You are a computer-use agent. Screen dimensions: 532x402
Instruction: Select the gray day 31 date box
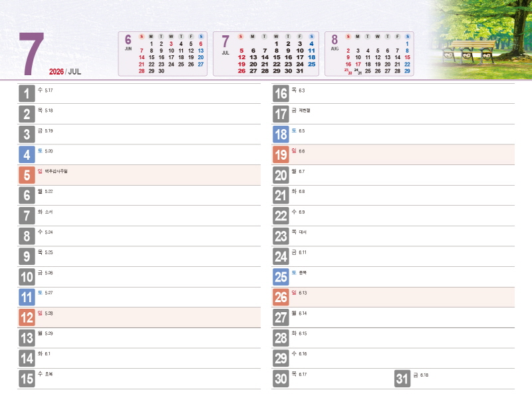[402, 379]
